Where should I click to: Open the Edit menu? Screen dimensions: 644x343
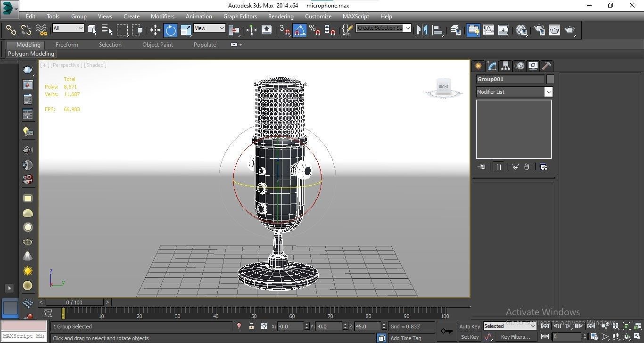[x=31, y=16]
